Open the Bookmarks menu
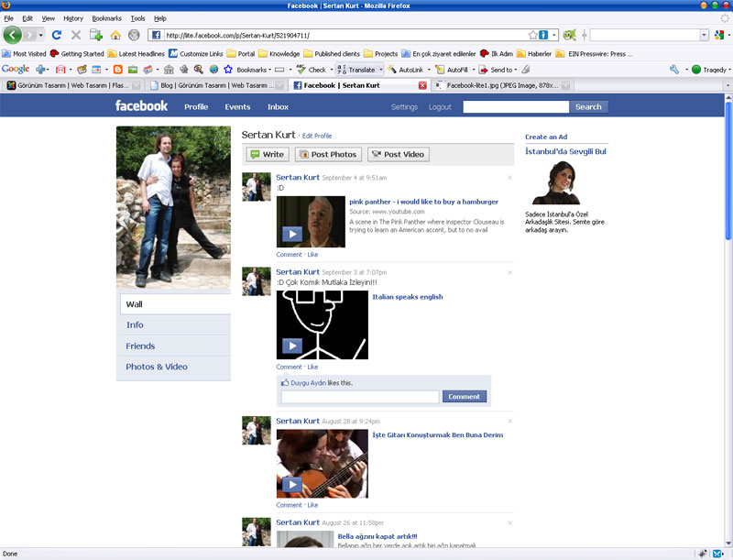The image size is (733, 560). tap(106, 18)
